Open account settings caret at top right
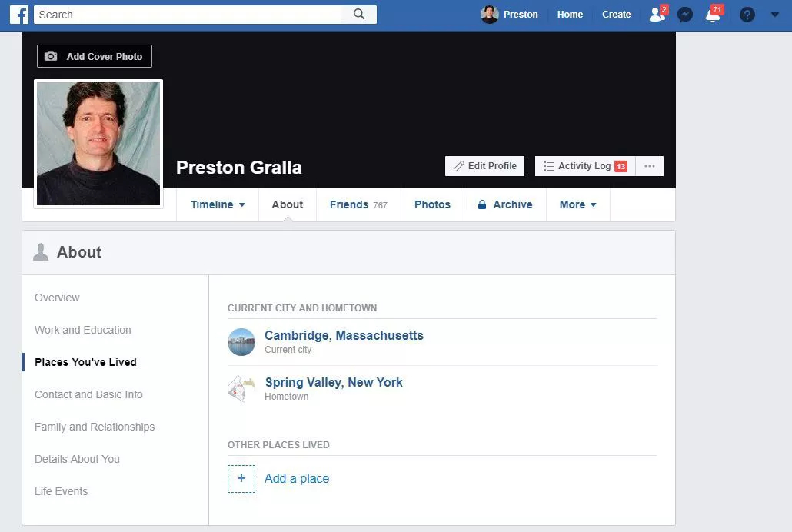This screenshot has width=792, height=532. click(775, 14)
